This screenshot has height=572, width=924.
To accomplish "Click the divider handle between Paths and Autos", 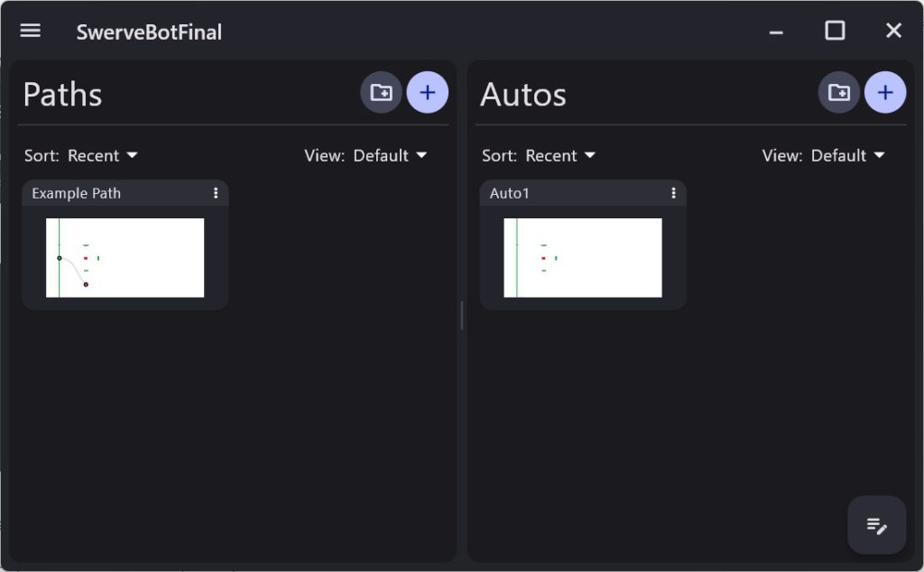I will pyautogui.click(x=462, y=315).
